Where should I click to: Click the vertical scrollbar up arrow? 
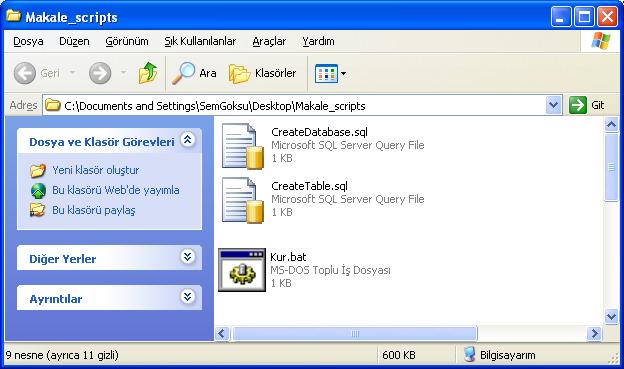click(x=611, y=125)
